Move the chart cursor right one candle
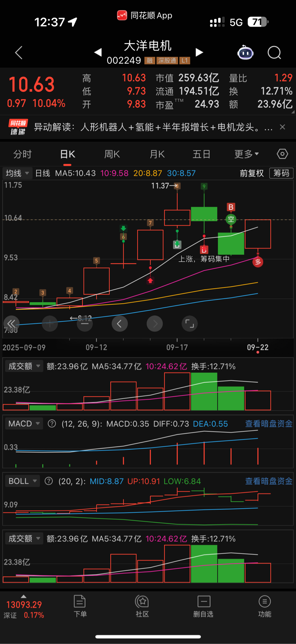Viewport: 296px width, 644px height. click(x=155, y=323)
